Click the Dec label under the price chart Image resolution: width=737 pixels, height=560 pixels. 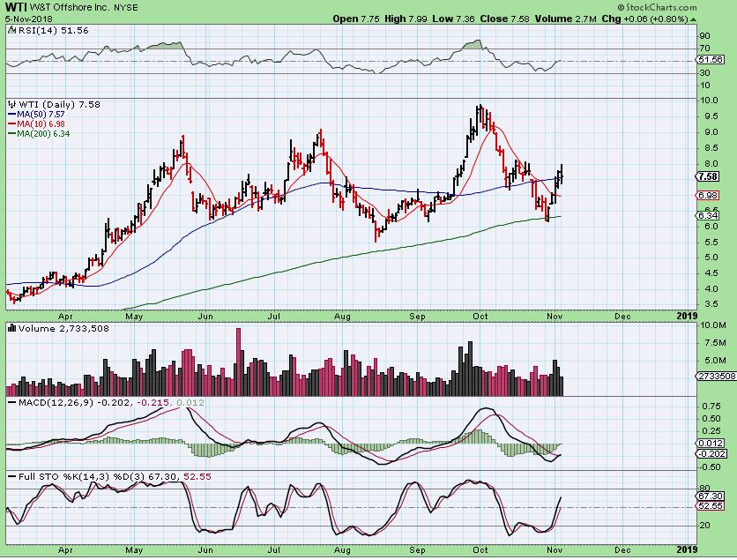click(x=622, y=317)
